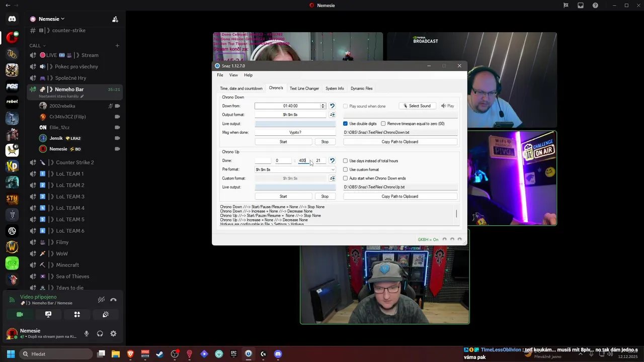Open Discord direct messages home icon

[12, 19]
